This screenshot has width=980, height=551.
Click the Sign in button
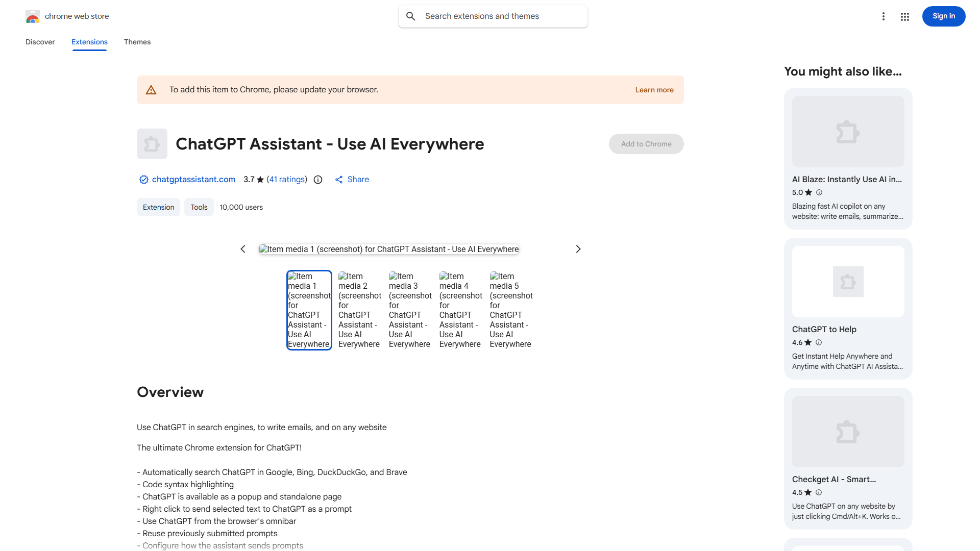coord(943,16)
